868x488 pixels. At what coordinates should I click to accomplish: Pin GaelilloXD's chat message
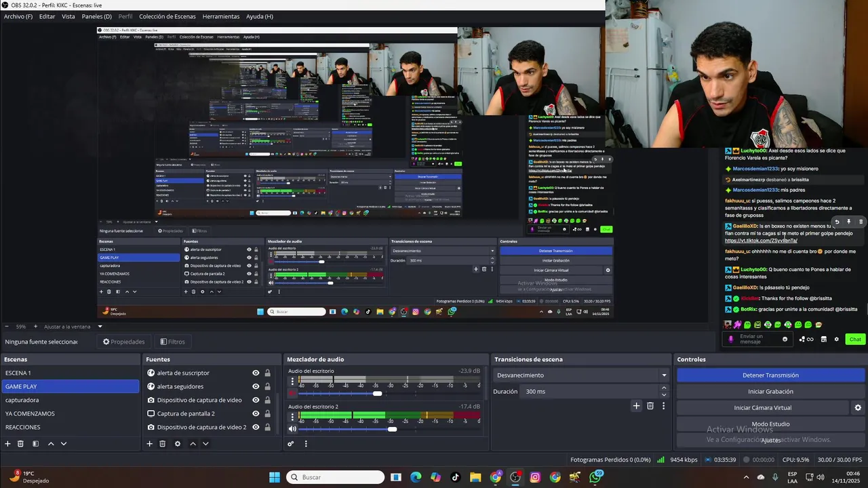(x=848, y=222)
